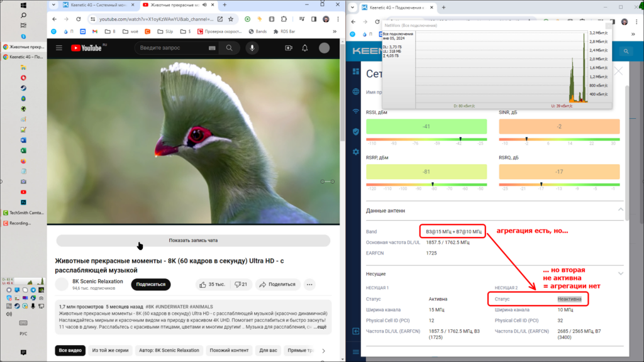The height and width of the screenshot is (362, 644).
Task: Click the YouTube search magnifier button
Action: (229, 48)
